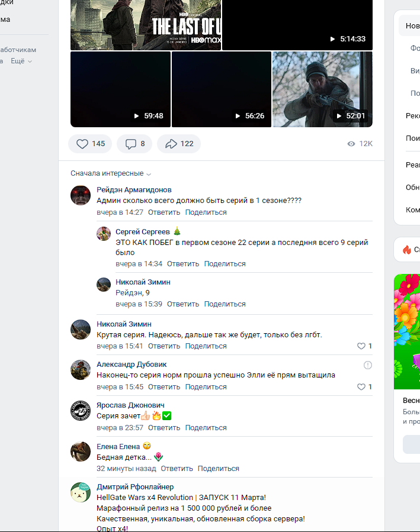
Task: Share Елена Елена's comment
Action: (219, 469)
